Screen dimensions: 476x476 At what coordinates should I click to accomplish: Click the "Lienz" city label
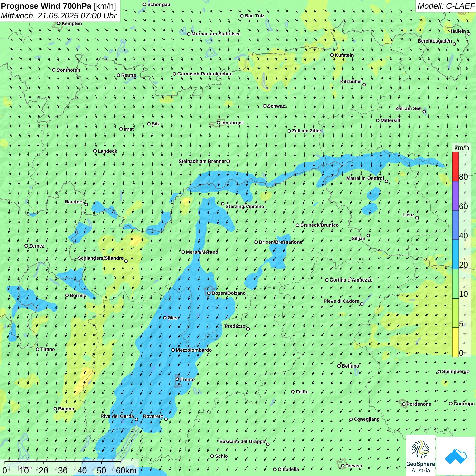(x=408, y=215)
